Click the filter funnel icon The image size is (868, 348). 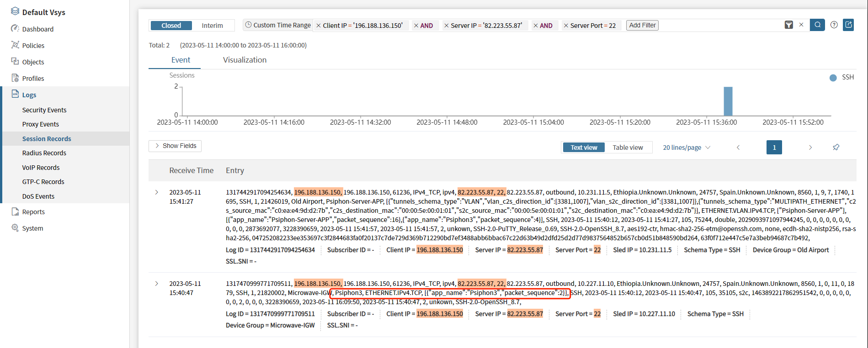(789, 25)
